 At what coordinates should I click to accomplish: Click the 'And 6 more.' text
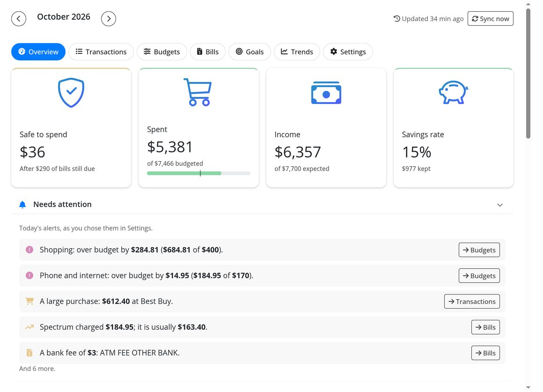(x=37, y=369)
